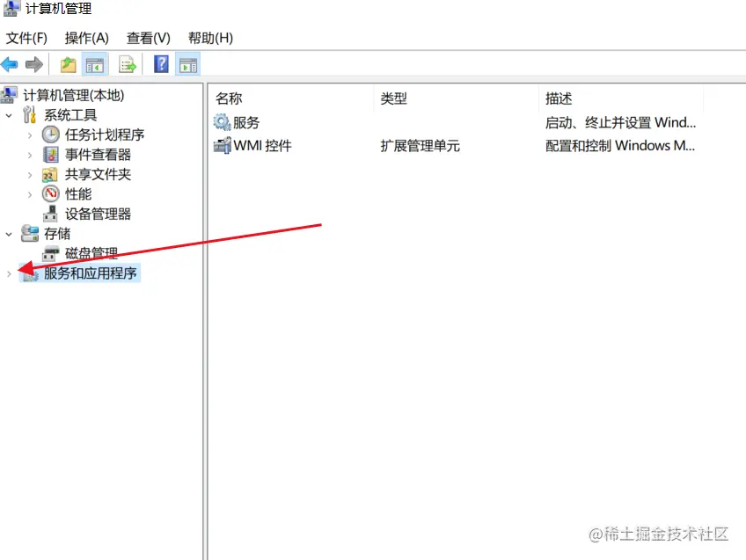Expand the 任务计划程序 node
This screenshot has height=560, width=746.
[30, 135]
